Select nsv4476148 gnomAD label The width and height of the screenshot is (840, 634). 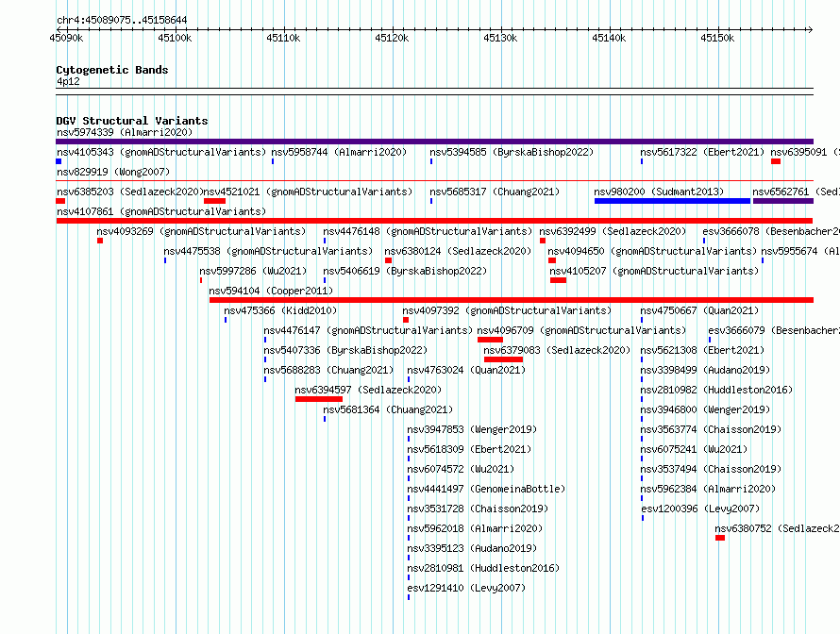428,231
